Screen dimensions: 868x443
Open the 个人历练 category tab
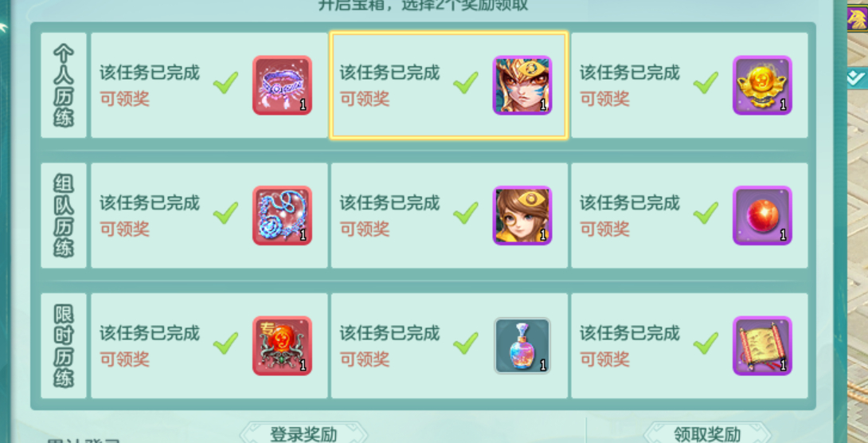(x=64, y=85)
